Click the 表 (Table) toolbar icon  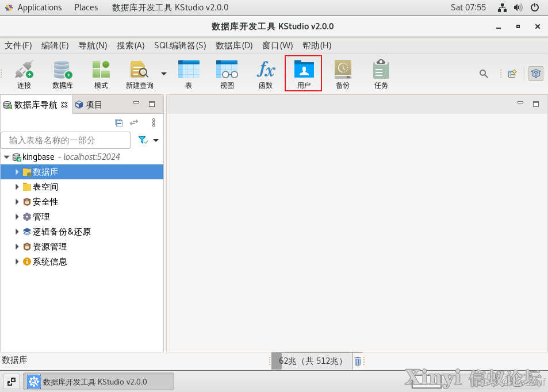189,74
